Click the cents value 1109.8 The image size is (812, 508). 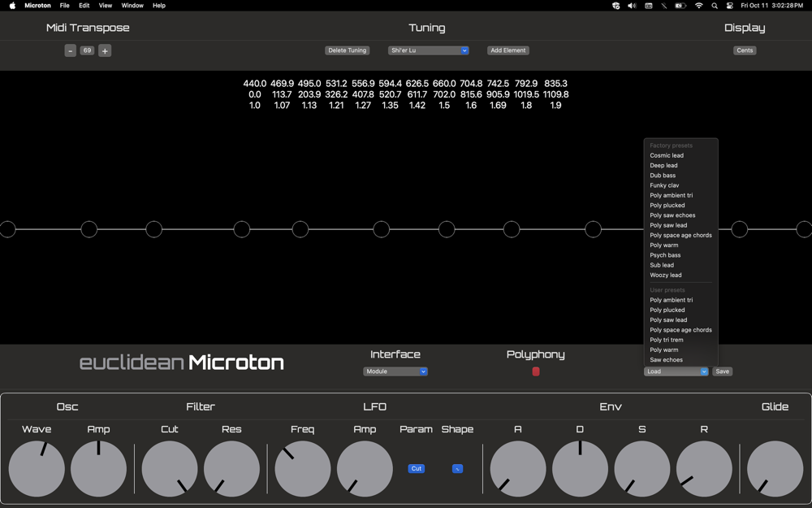click(555, 94)
